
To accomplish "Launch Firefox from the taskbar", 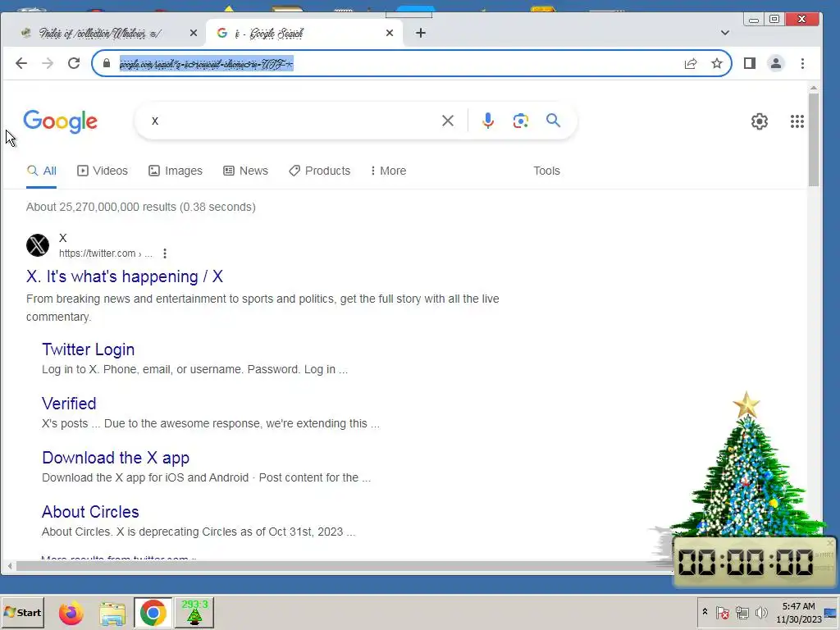I will click(x=71, y=613).
